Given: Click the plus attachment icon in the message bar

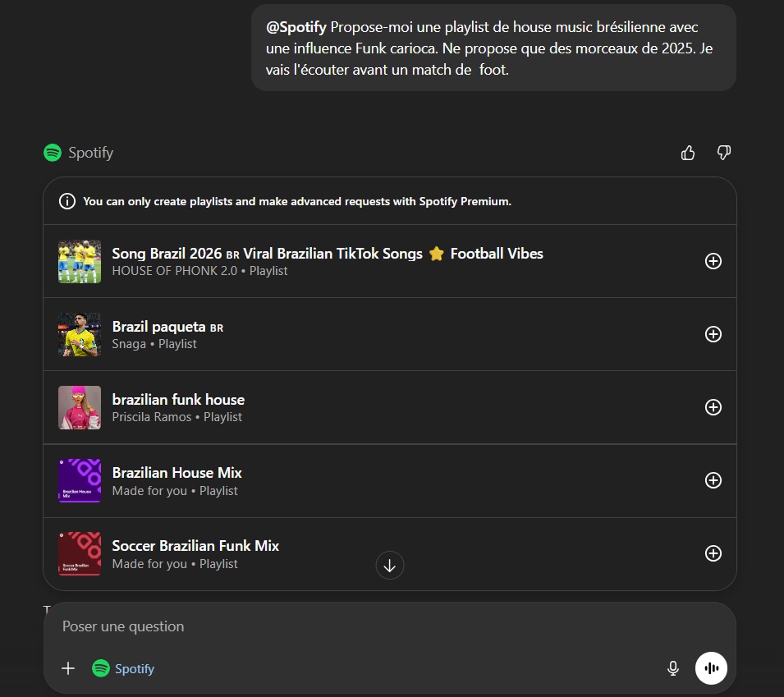Looking at the screenshot, I should point(68,668).
